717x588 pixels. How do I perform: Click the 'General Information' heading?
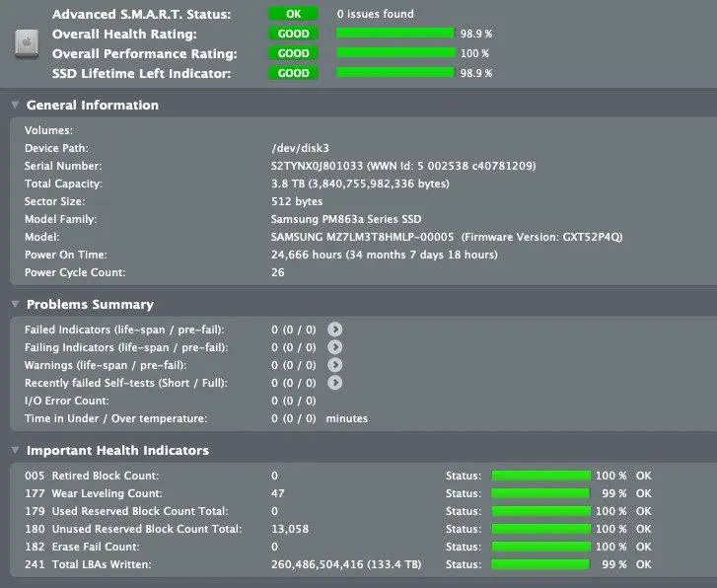point(93,105)
